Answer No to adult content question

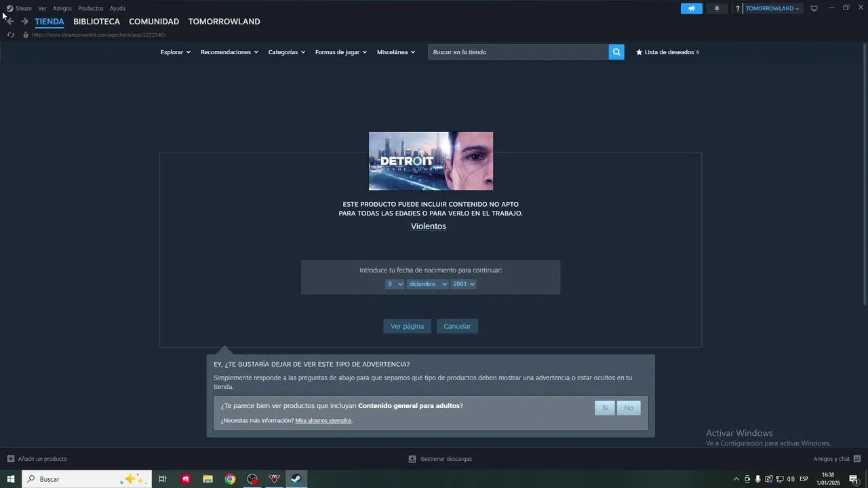click(x=629, y=408)
